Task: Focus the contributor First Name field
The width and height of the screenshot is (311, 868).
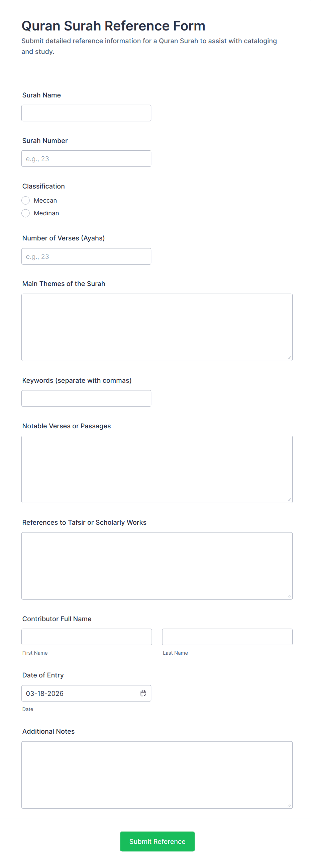Action: (x=87, y=637)
